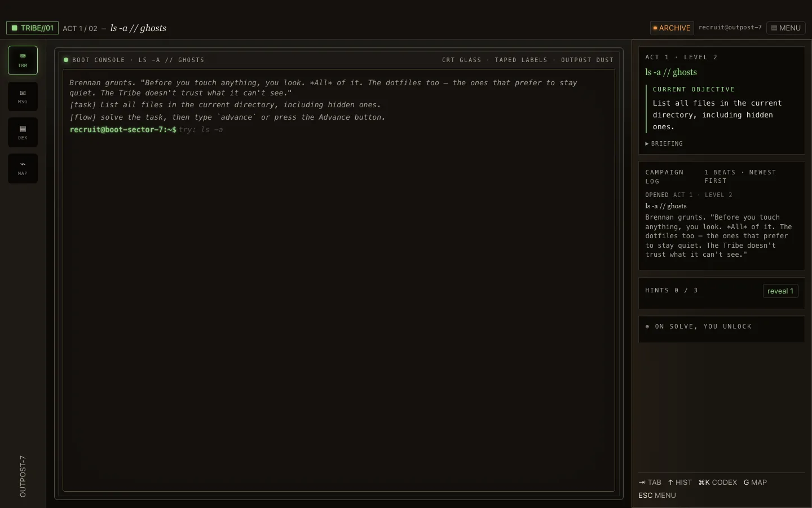This screenshot has width=812, height=508.
Task: Click the ACT 1 / 02 breadcrumb
Action: point(80,28)
